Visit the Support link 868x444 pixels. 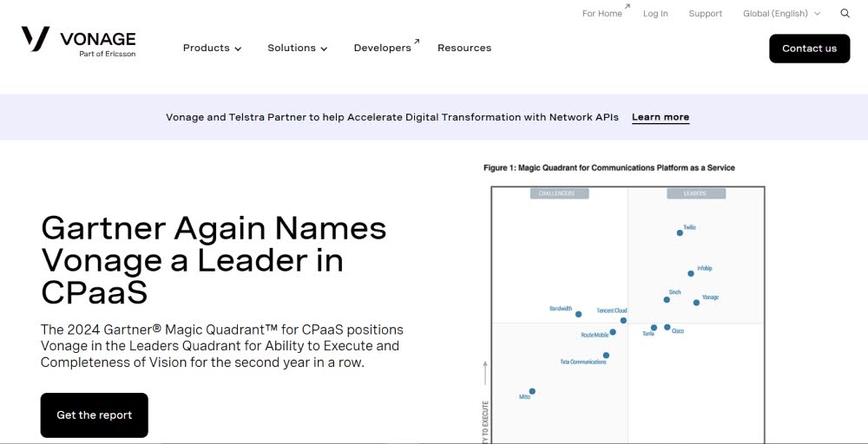point(705,14)
